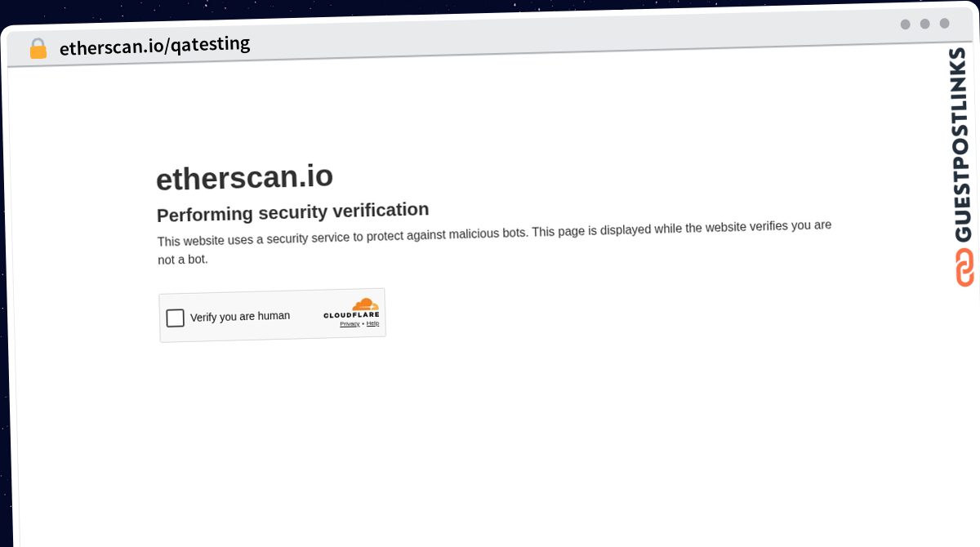Viewport: 980px width, 547px height.
Task: Click the "etherscan.io" page heading
Action: pos(244,177)
